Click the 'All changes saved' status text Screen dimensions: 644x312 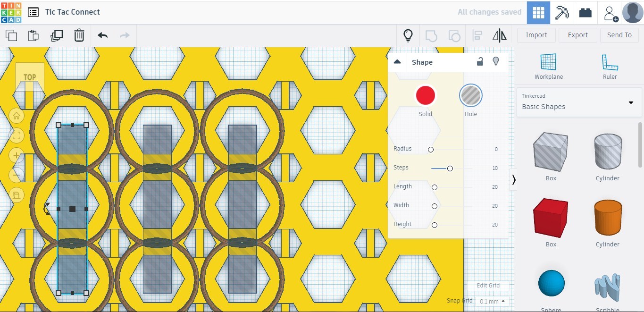(490, 12)
